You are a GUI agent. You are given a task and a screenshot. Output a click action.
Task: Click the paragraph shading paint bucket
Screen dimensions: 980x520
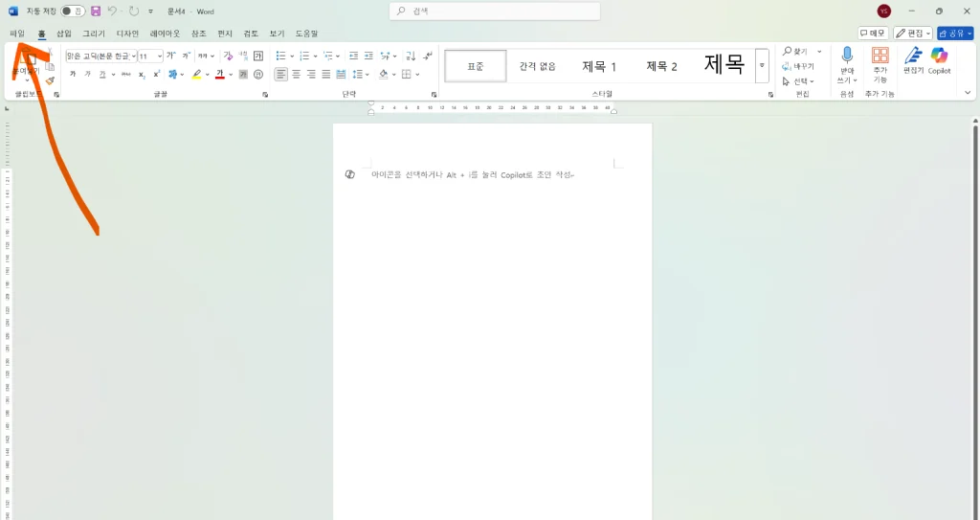click(x=384, y=75)
